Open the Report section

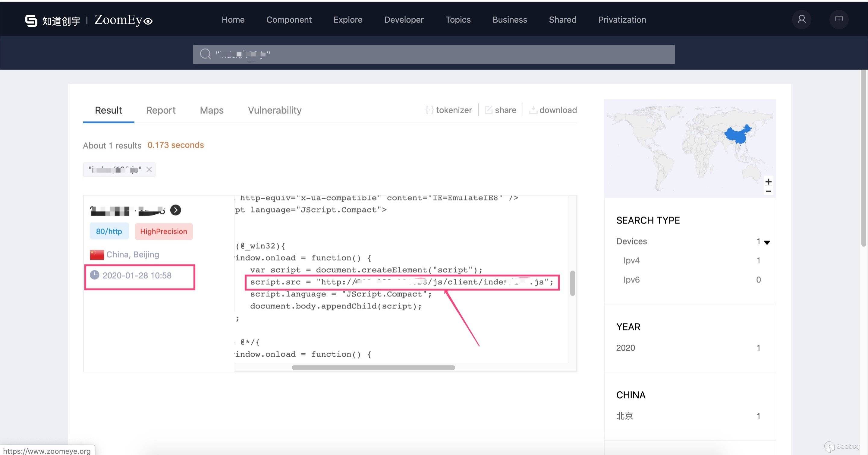(161, 110)
